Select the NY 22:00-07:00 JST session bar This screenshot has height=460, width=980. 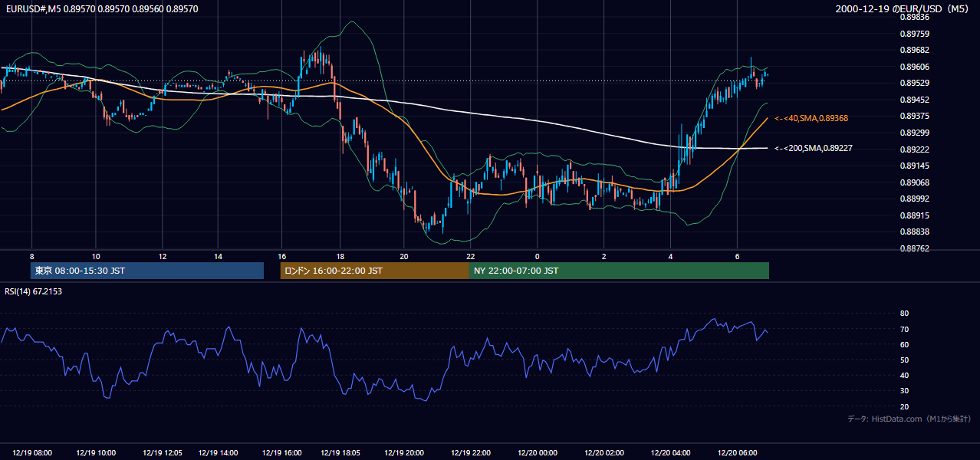point(619,271)
